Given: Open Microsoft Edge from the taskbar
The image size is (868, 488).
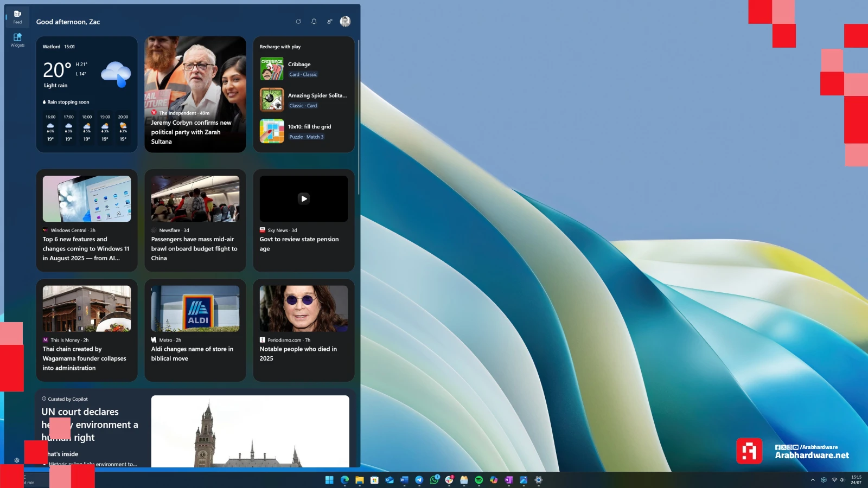Looking at the screenshot, I should pyautogui.click(x=344, y=480).
